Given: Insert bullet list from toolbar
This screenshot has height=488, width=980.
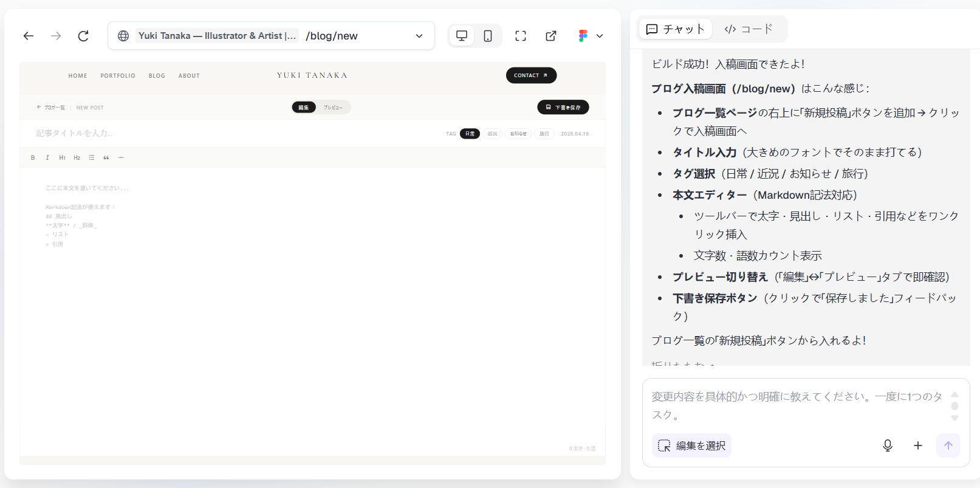Looking at the screenshot, I should (x=92, y=157).
